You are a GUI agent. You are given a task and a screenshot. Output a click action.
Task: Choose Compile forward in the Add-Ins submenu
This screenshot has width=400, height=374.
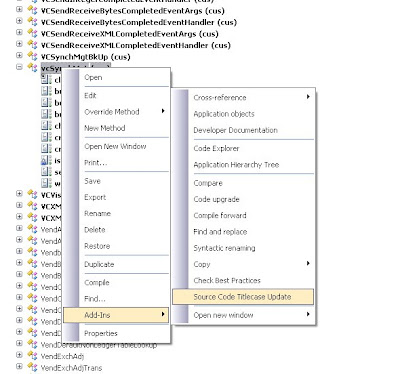tap(243, 215)
